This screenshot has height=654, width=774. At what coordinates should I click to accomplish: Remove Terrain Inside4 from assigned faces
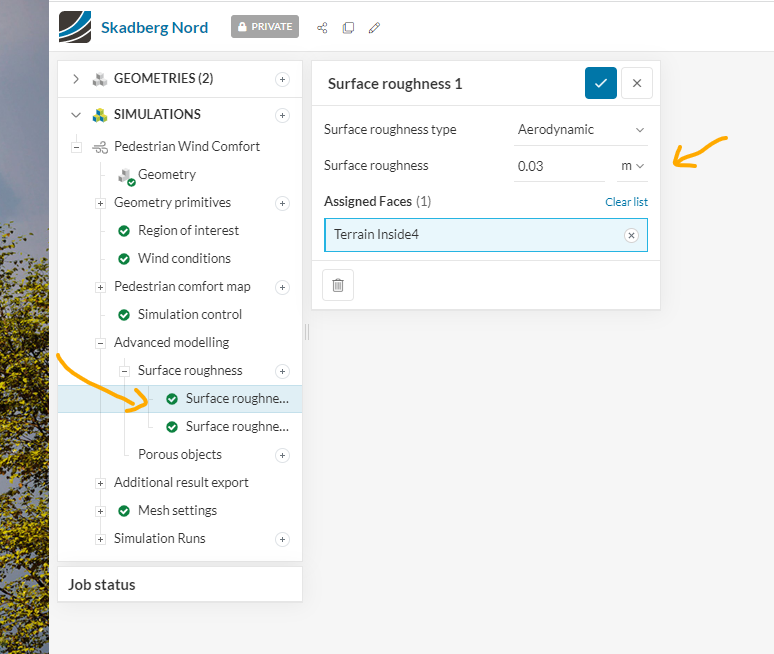point(631,235)
